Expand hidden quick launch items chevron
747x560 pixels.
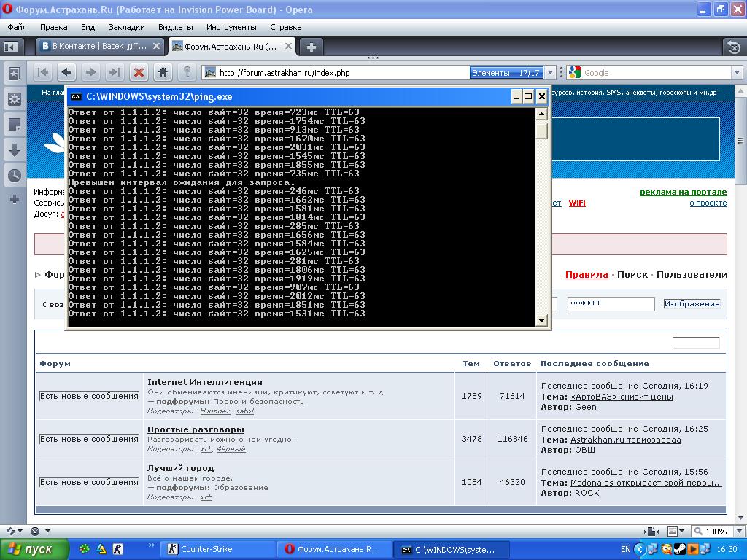[152, 545]
